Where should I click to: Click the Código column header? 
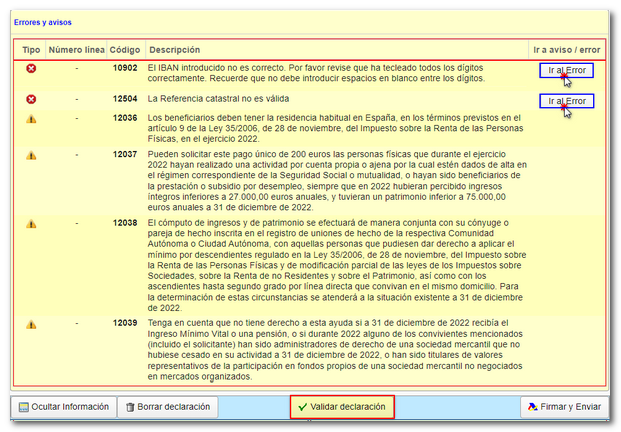[125, 49]
